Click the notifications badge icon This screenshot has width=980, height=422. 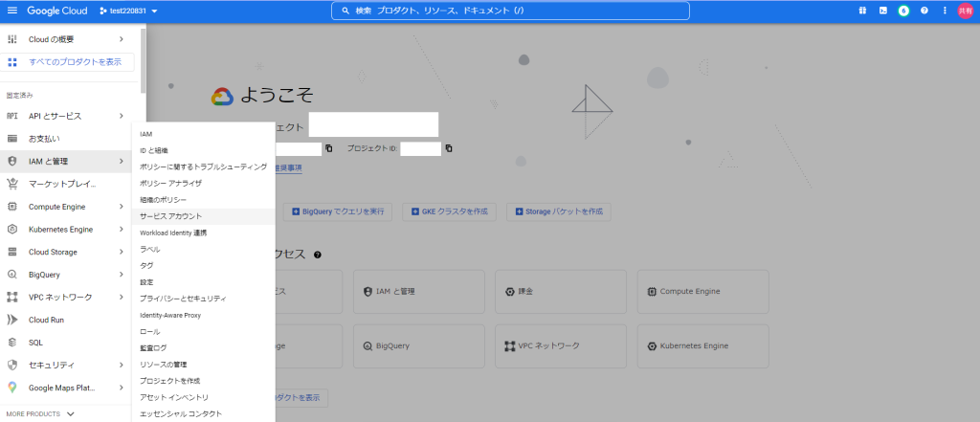coord(903,11)
